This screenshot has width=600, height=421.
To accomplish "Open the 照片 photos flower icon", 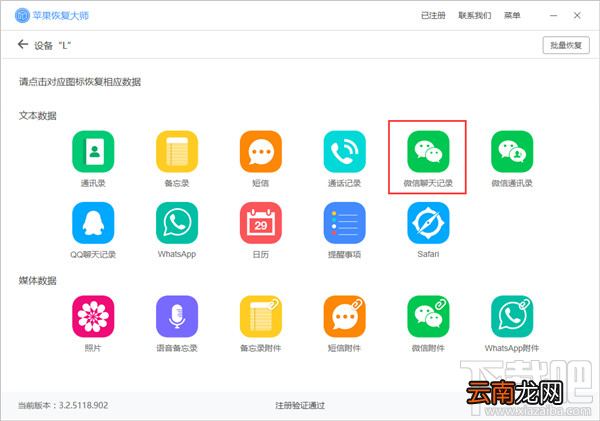I will [93, 316].
